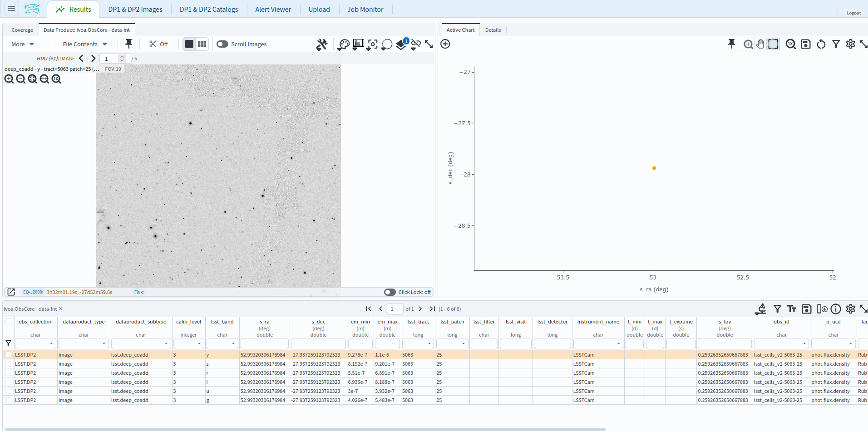Screen dimensions: 868x431
Task: Open lsst_band filter dropdown
Action: 233,343
